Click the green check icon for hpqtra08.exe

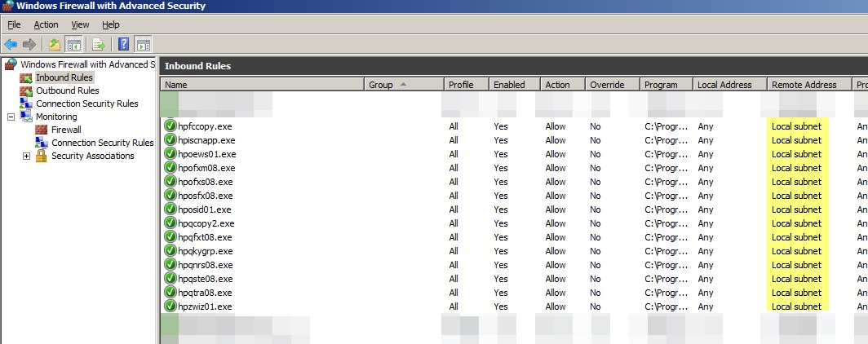pos(170,292)
